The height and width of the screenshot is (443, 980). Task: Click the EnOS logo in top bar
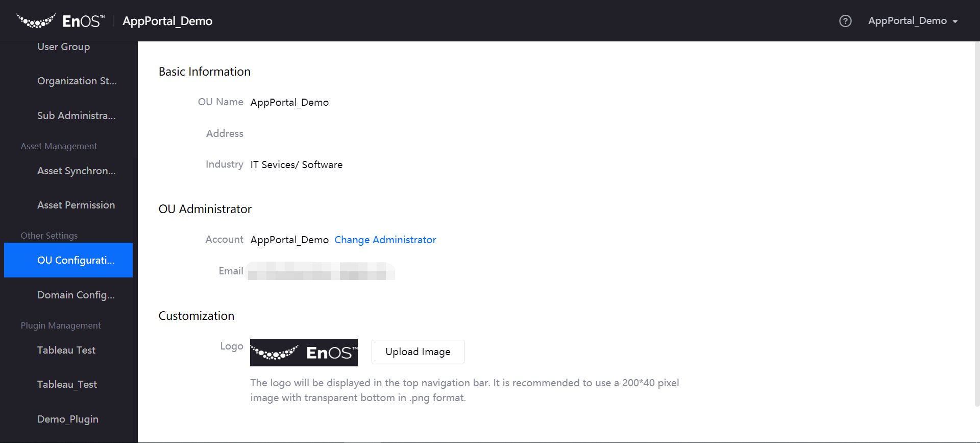click(60, 21)
